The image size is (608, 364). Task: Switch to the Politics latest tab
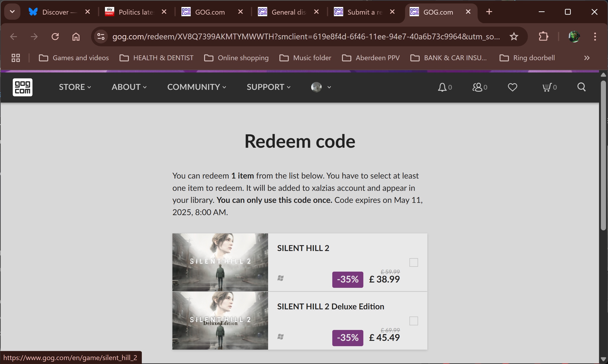click(x=136, y=12)
